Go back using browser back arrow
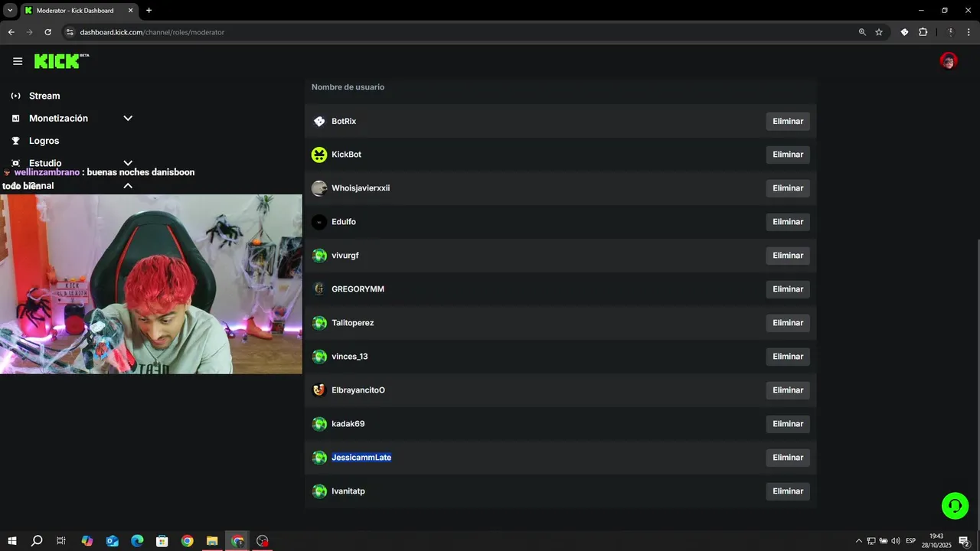The width and height of the screenshot is (980, 551). coord(11,32)
